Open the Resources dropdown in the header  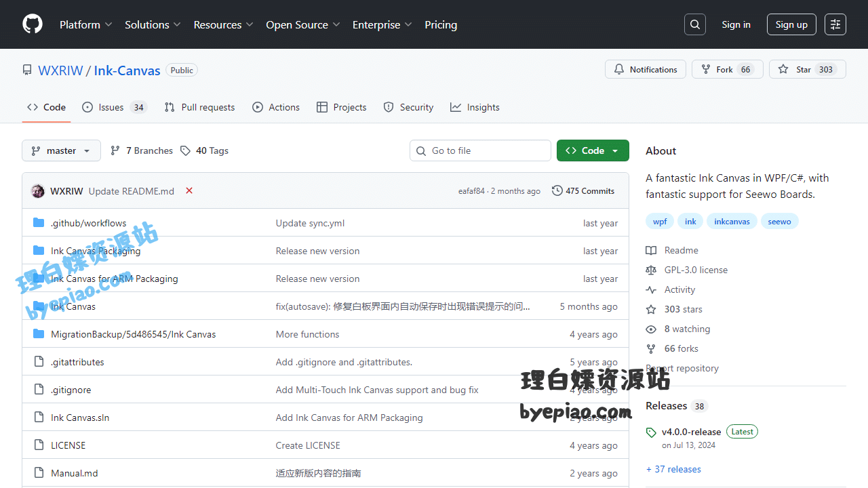223,24
